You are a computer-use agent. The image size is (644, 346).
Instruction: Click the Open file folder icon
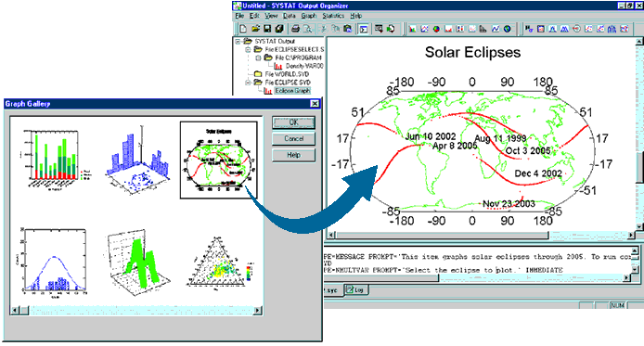click(255, 29)
